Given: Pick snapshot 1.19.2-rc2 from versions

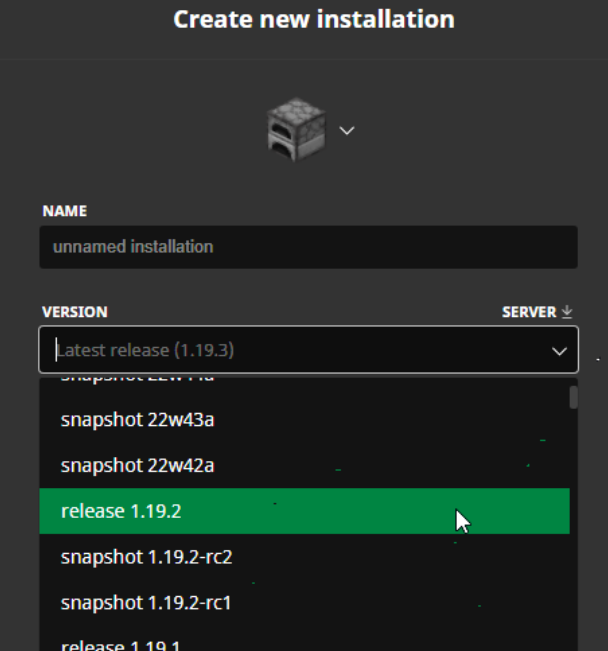Looking at the screenshot, I should [304, 557].
